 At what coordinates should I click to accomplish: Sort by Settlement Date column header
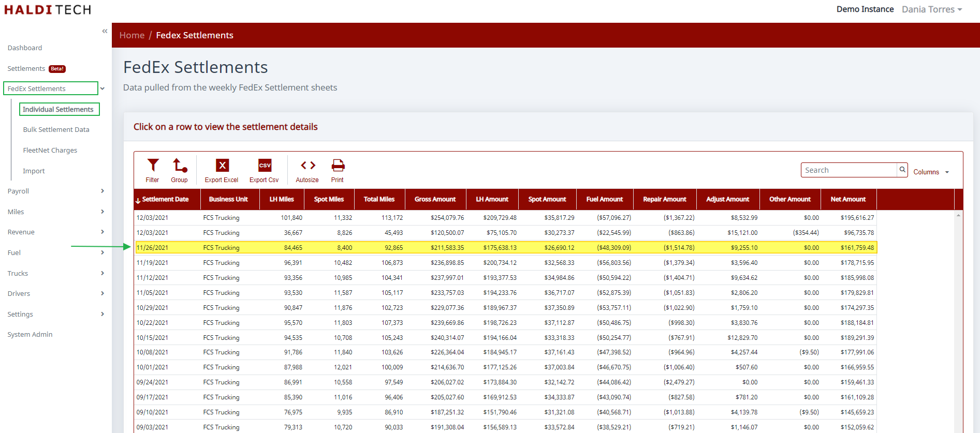167,199
